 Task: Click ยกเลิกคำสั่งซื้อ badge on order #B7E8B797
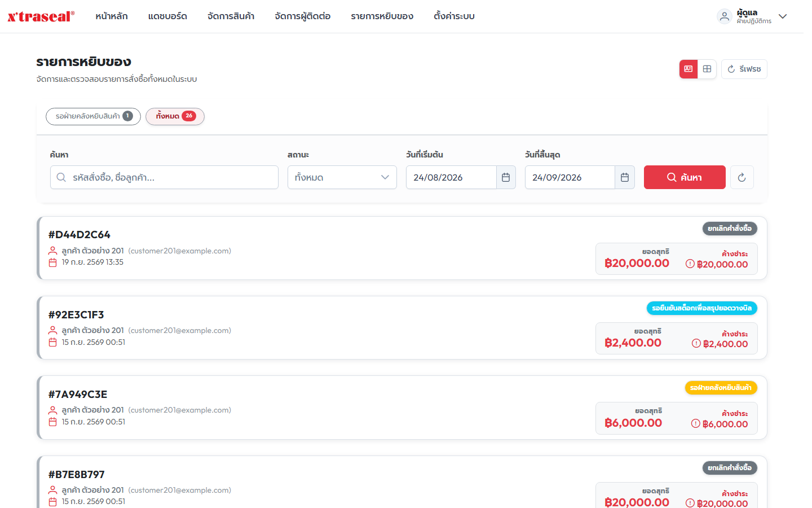click(x=730, y=468)
